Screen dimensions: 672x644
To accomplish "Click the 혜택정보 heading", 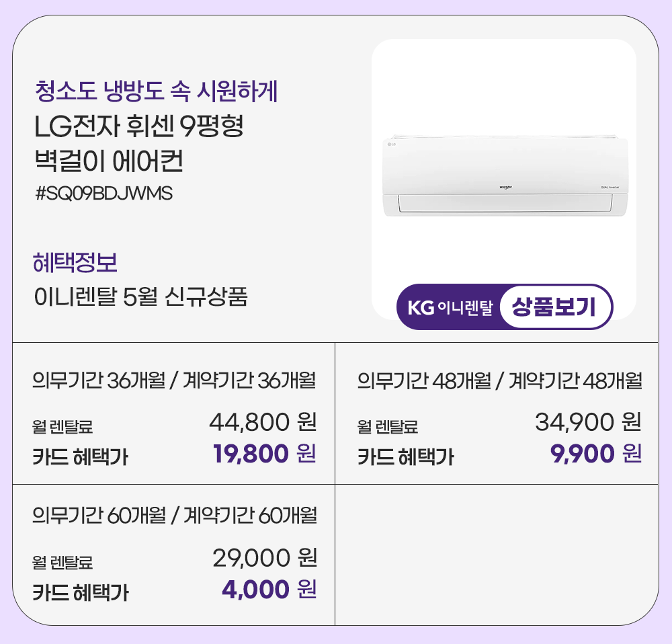I will 75,263.
